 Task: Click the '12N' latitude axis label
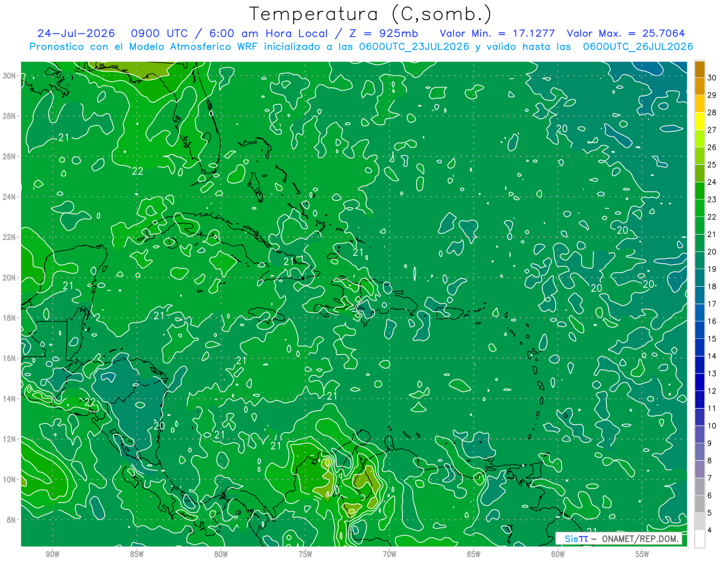10,439
